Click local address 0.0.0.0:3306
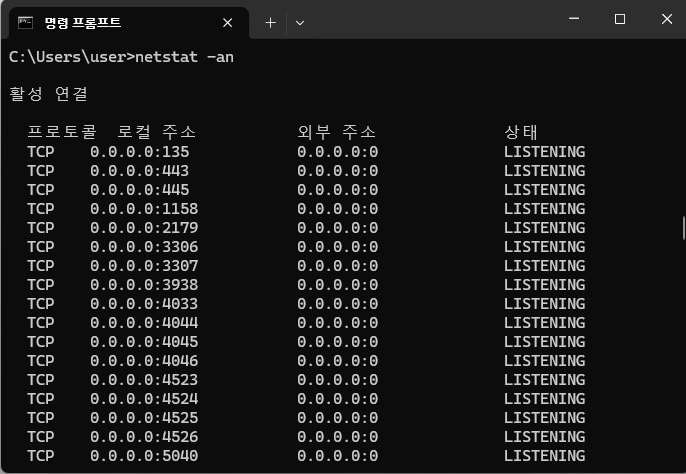 144,247
